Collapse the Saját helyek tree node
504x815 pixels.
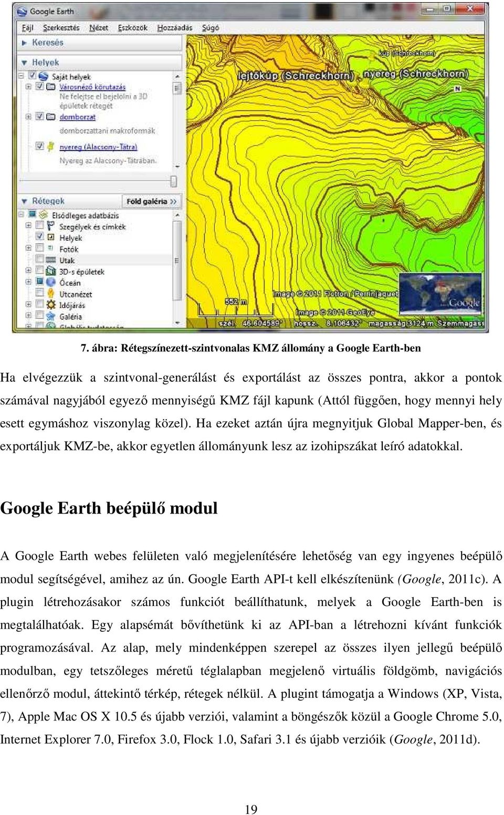[x=22, y=76]
